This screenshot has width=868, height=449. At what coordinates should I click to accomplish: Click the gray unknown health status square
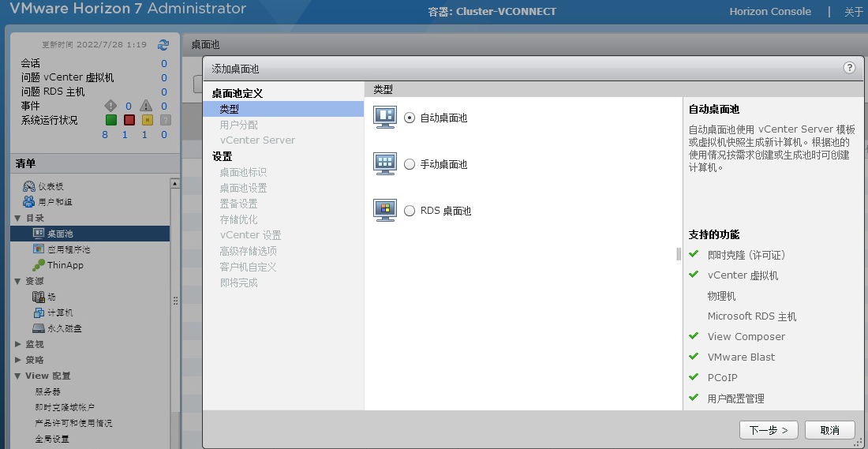point(165,120)
